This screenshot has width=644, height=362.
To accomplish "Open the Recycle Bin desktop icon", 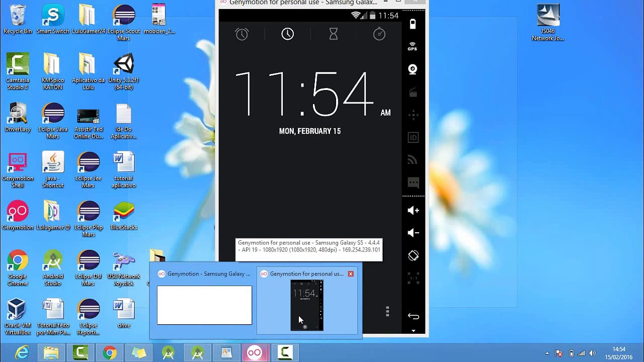I will (x=18, y=20).
